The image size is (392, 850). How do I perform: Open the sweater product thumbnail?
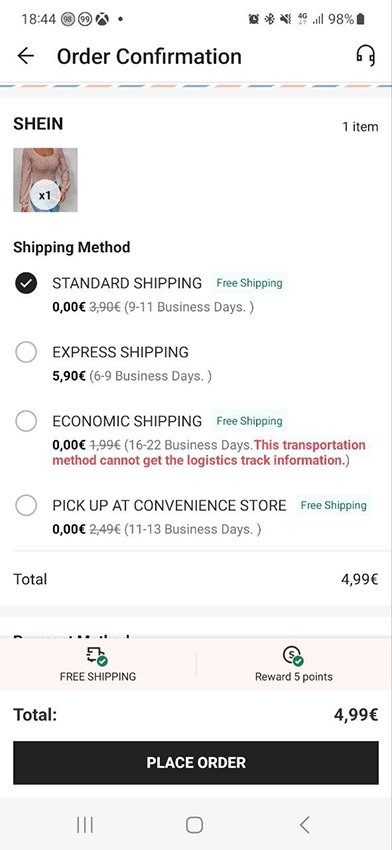[x=46, y=179]
